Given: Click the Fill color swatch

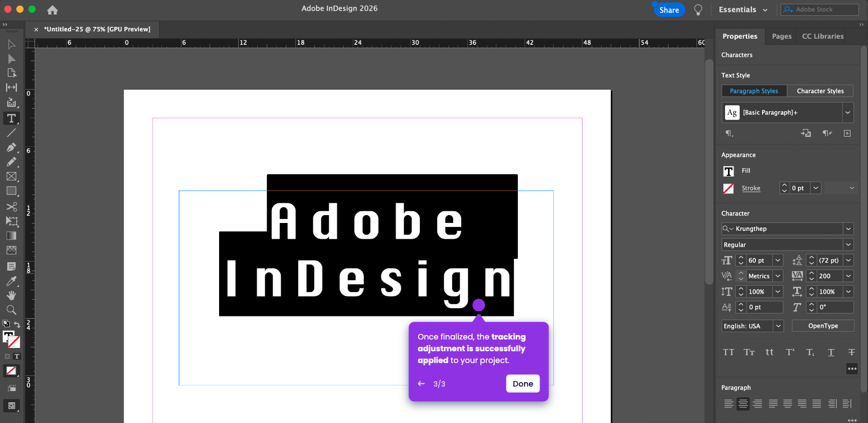Looking at the screenshot, I should (x=728, y=171).
